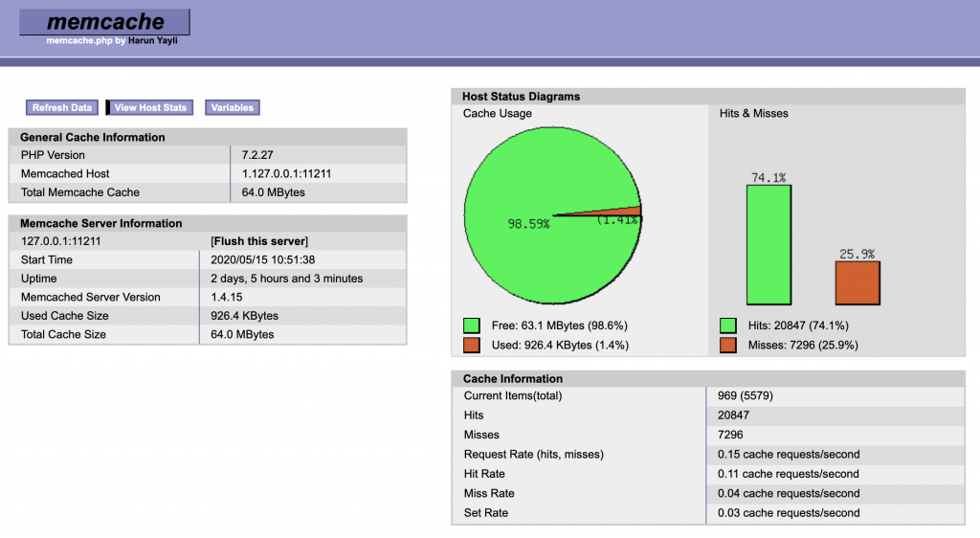The width and height of the screenshot is (980, 538).
Task: Click the Misses value 7296 in table
Action: pos(730,435)
